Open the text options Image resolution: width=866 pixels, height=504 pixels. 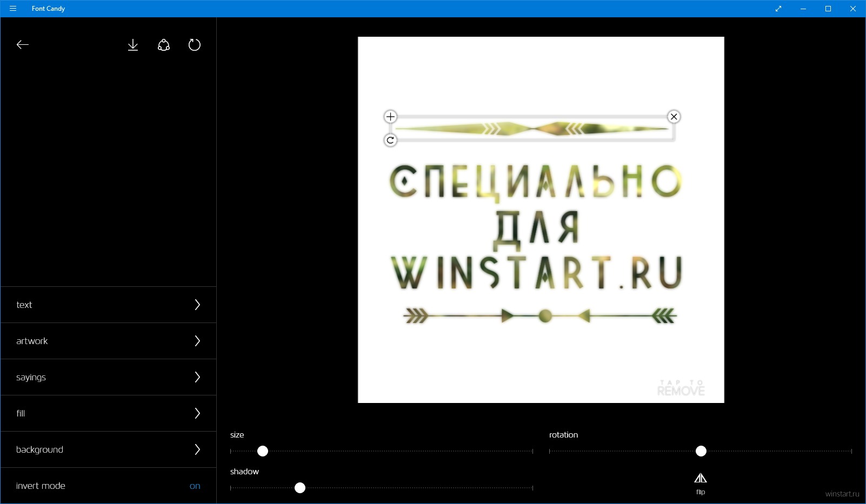pos(109,305)
